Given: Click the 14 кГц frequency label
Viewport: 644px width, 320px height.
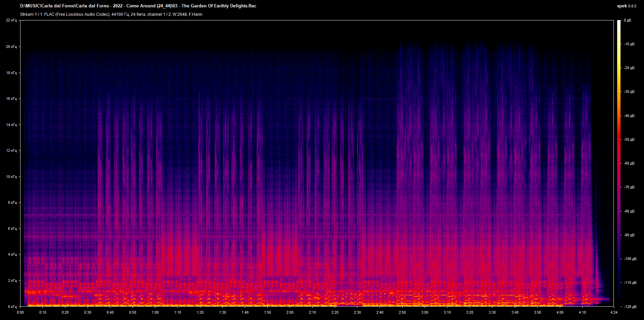Looking at the screenshot, I should point(11,125).
